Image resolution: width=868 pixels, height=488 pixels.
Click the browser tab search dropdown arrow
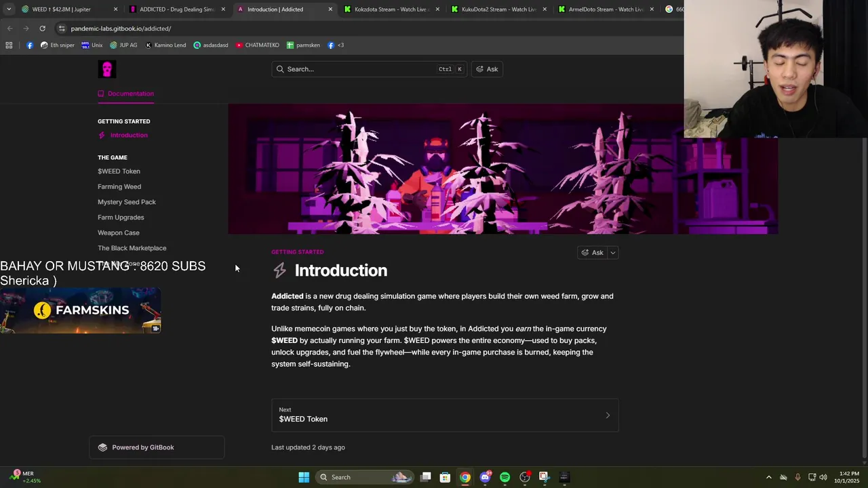pyautogui.click(x=9, y=9)
